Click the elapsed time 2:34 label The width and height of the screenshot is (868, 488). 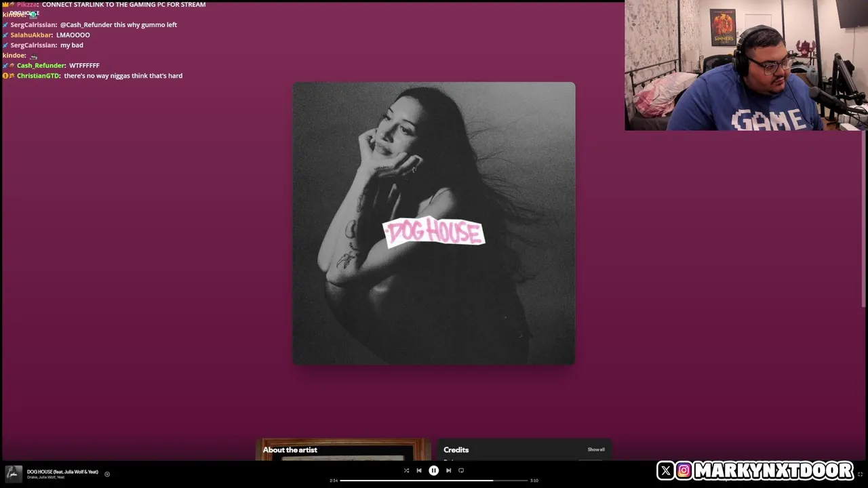(x=334, y=481)
